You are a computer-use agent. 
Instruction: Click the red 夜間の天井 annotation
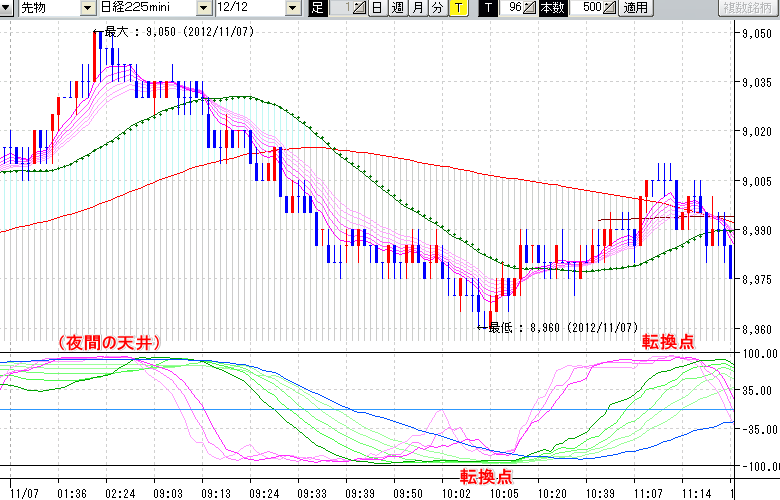[x=110, y=342]
